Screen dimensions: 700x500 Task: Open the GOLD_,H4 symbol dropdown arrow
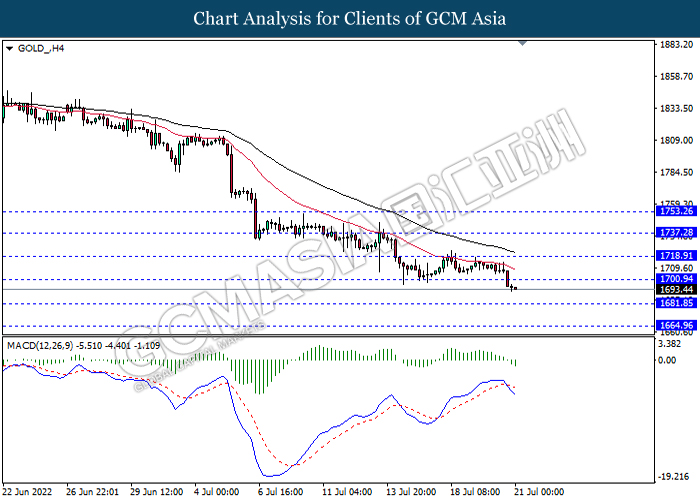[9, 49]
